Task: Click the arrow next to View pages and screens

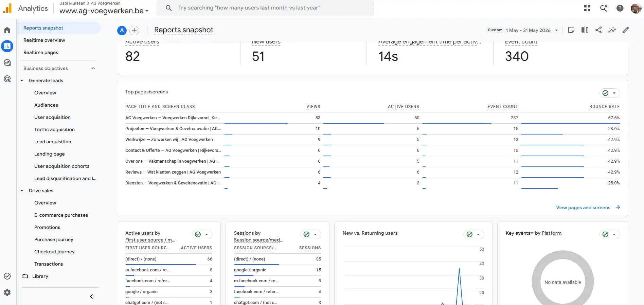Action: click(x=618, y=207)
